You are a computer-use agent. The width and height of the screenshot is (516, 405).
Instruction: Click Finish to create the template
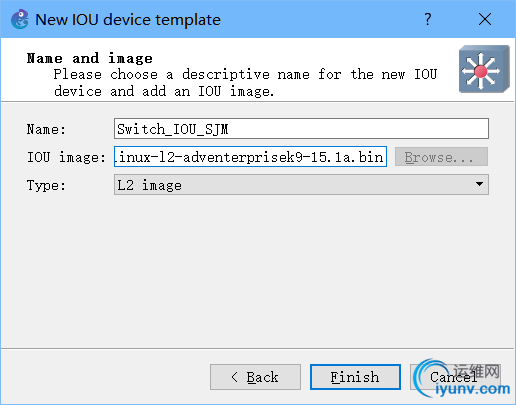click(x=355, y=377)
